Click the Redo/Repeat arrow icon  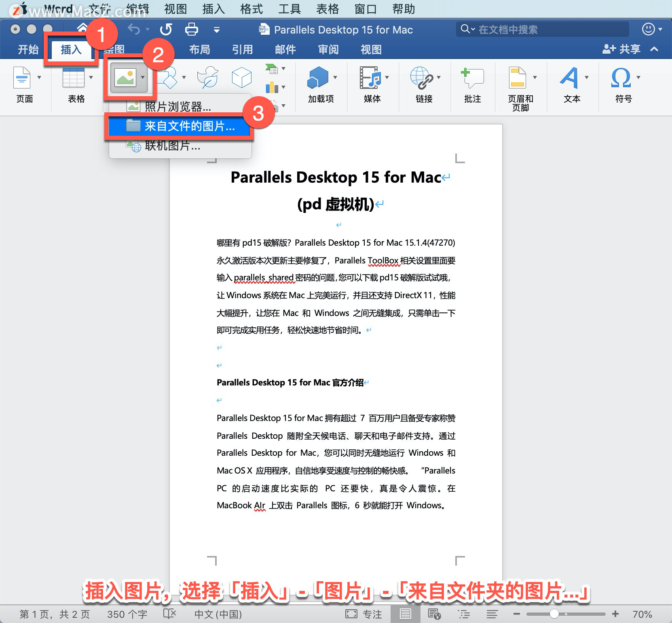tap(166, 29)
